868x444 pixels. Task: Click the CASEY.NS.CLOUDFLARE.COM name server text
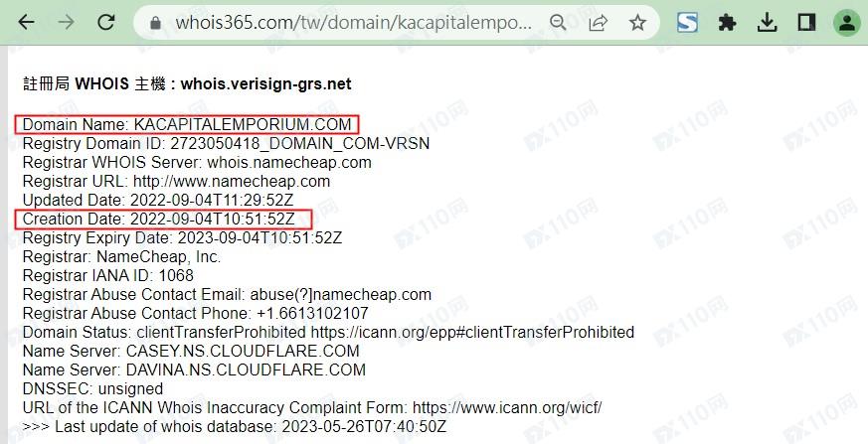(x=243, y=351)
